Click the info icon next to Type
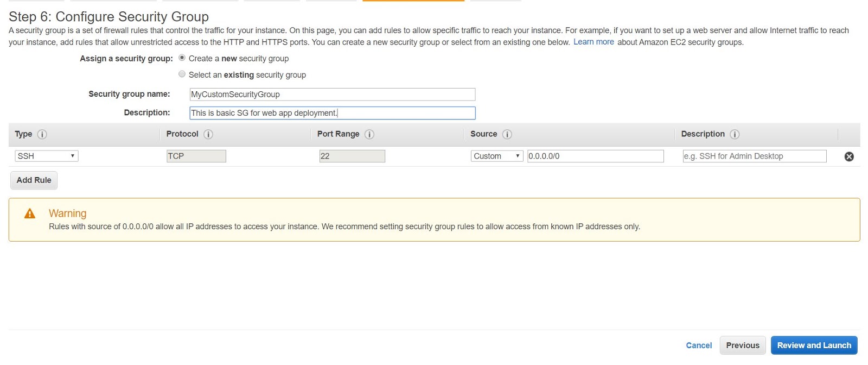Image resolution: width=868 pixels, height=365 pixels. (42, 134)
